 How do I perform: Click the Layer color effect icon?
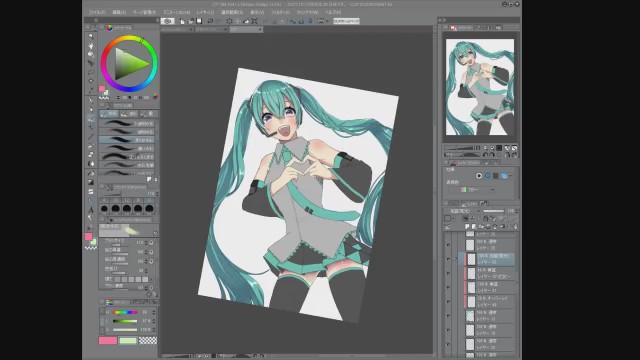tap(504, 176)
